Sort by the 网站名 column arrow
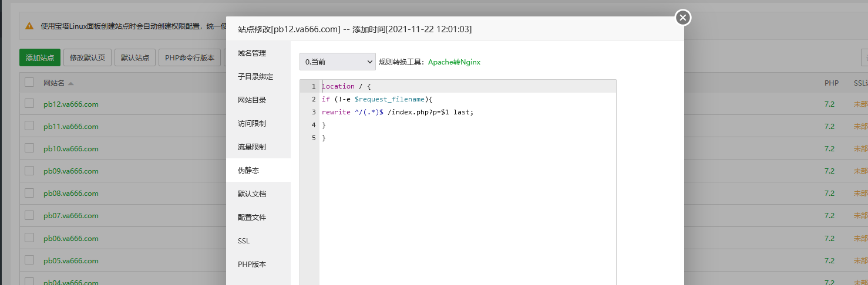Viewport: 868px width, 285px height. (70, 83)
